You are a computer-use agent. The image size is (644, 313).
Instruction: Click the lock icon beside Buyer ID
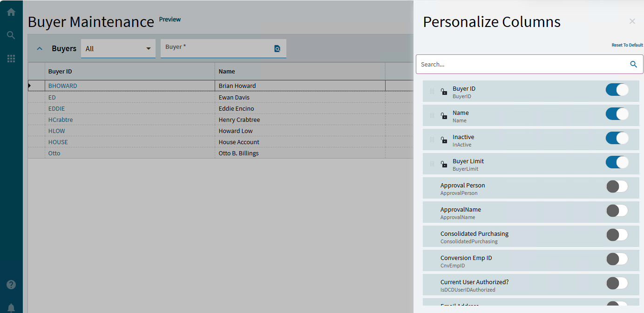tap(444, 92)
